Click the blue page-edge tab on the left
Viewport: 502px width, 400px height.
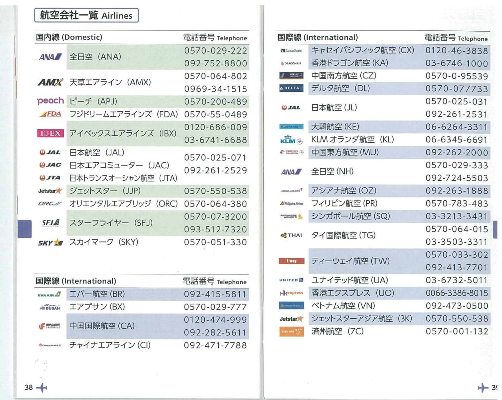coord(25,229)
